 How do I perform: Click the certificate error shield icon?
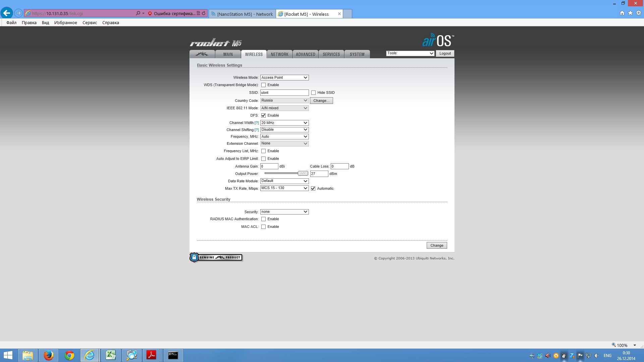pyautogui.click(x=150, y=14)
